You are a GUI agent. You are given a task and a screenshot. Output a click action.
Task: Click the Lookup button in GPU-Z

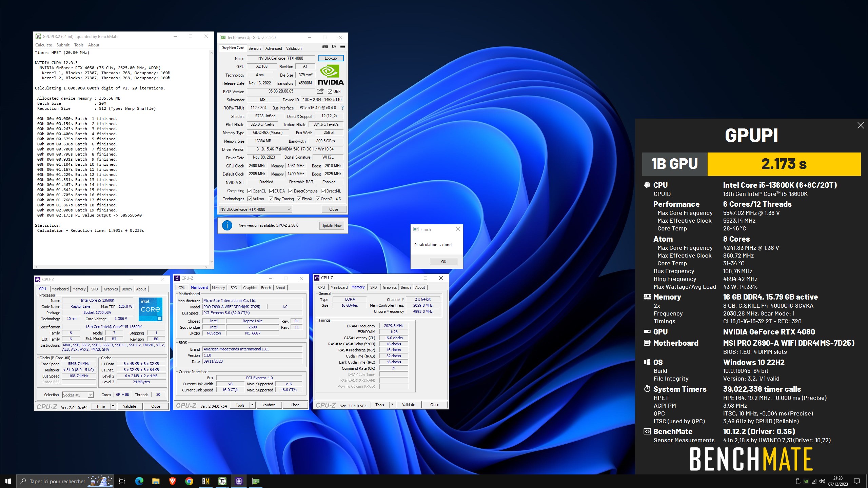click(x=331, y=58)
